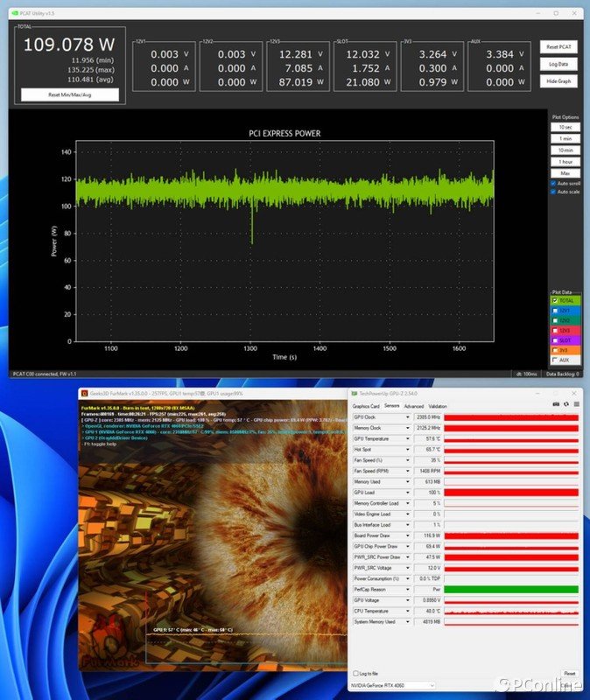Viewport: 590px width, 700px height.
Task: Click the GPU-Z screenshot camera icon
Action: coord(555,405)
